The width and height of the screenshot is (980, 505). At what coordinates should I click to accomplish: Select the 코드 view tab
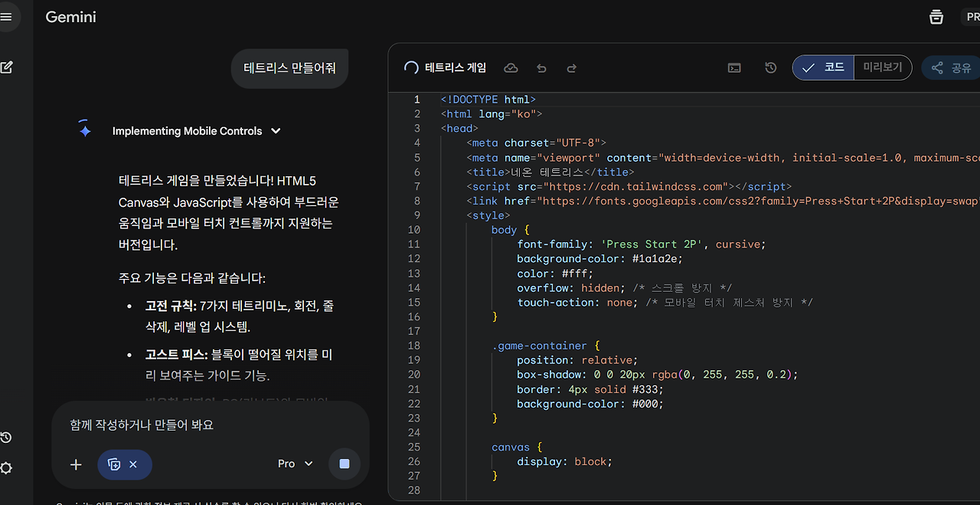(x=823, y=67)
